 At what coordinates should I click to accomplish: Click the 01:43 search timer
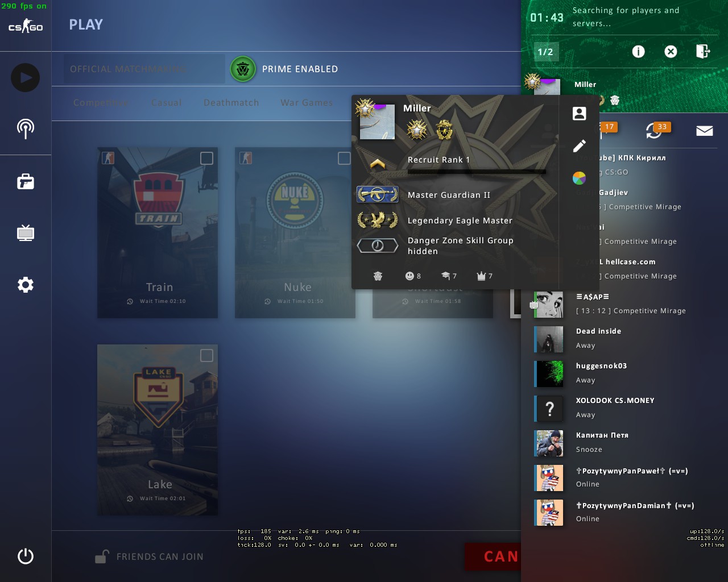click(547, 18)
